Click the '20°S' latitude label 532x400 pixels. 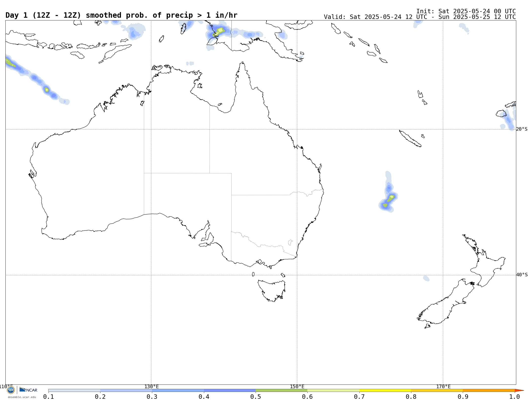pyautogui.click(x=522, y=129)
